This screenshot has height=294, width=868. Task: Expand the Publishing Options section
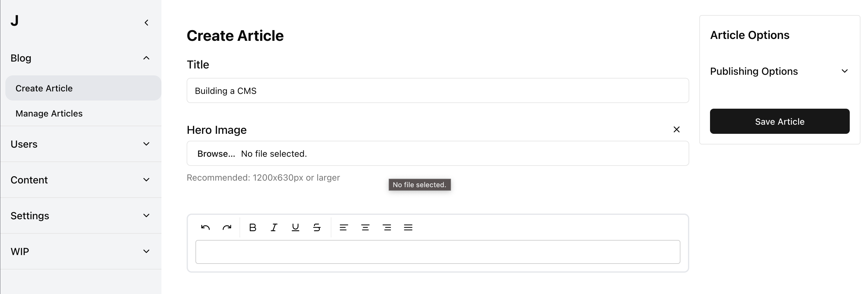click(845, 71)
